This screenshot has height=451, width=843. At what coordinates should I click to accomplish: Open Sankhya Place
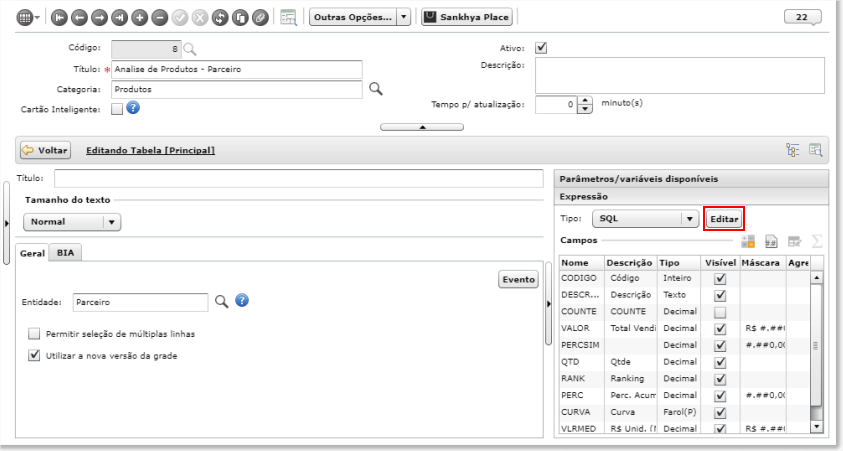[467, 17]
